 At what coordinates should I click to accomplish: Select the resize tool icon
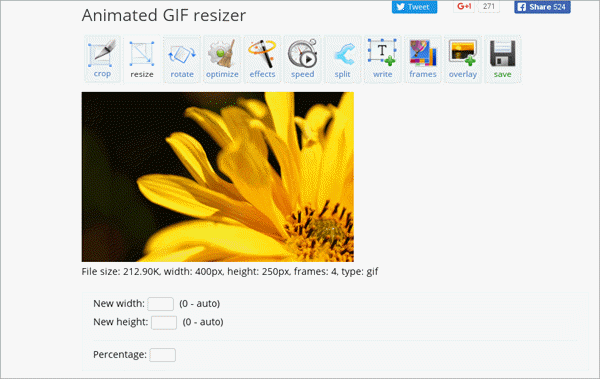point(142,59)
